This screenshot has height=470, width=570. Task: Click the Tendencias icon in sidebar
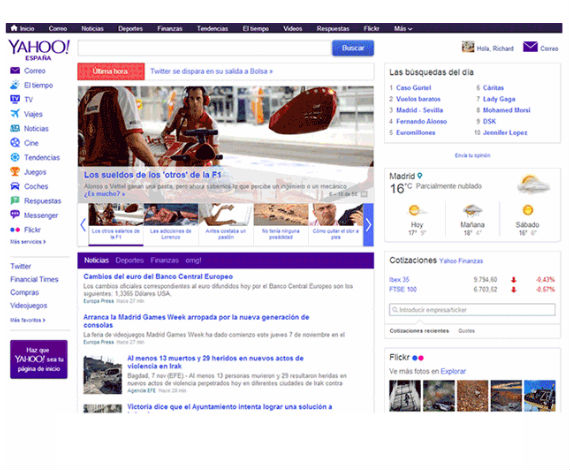tap(15, 157)
